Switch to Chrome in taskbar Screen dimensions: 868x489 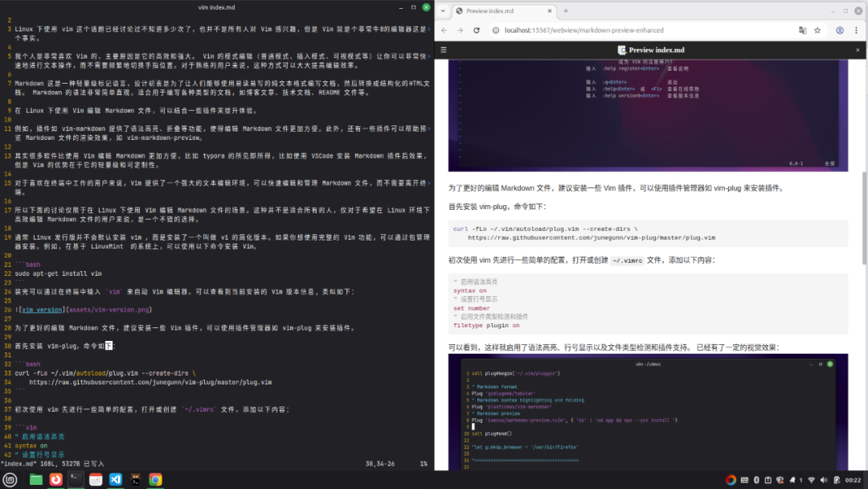pos(156,479)
